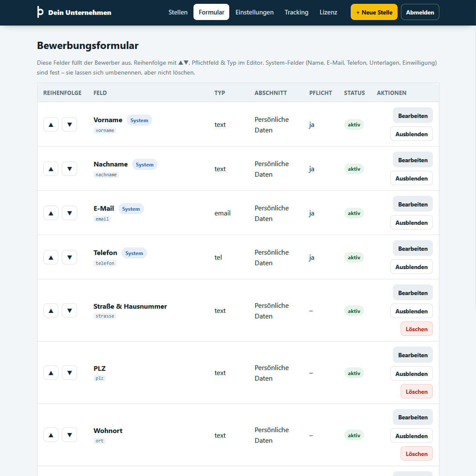The image size is (476, 476).
Task: Delete the Wohnort field
Action: click(416, 454)
